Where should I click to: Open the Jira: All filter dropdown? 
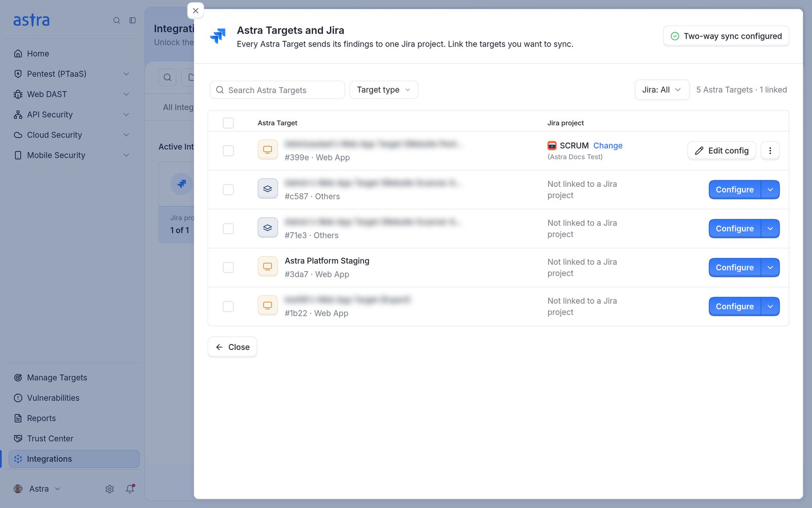point(662,90)
